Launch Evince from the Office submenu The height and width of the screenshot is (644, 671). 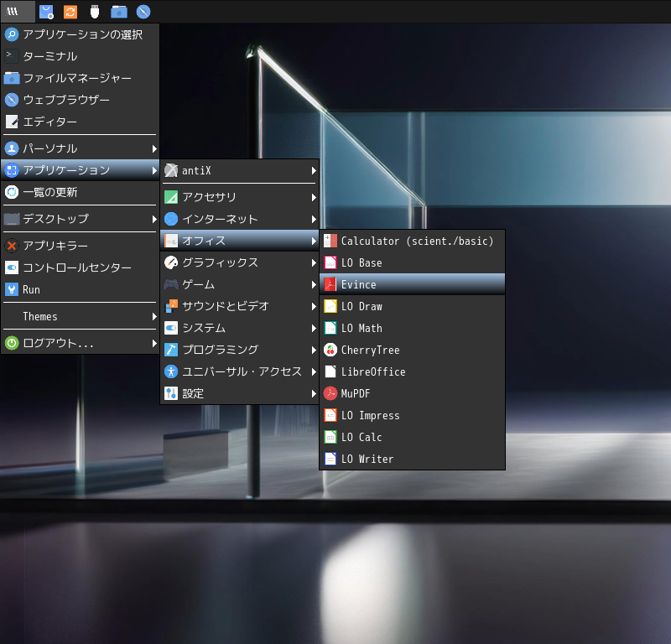tap(358, 284)
